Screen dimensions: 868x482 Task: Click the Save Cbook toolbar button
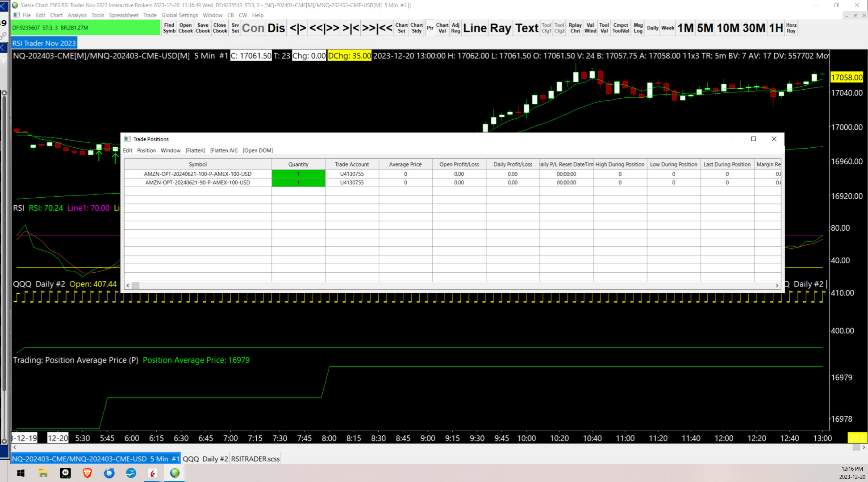203,28
